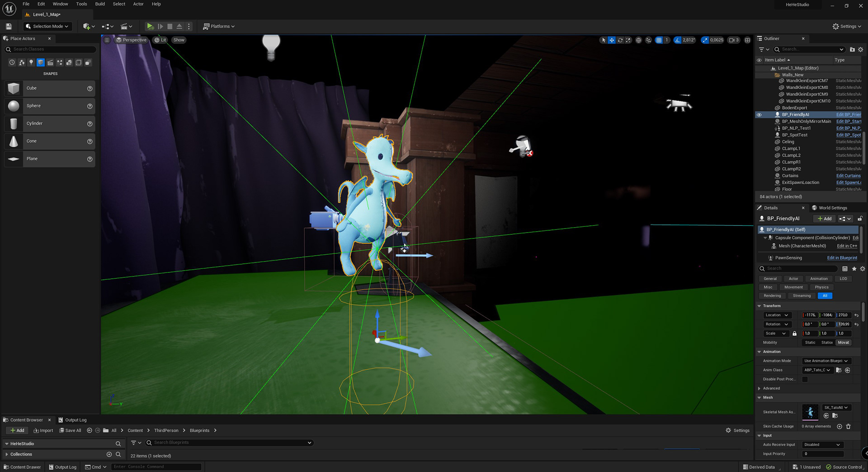Click the Edit Curtains link in Outliner

pyautogui.click(x=848, y=176)
